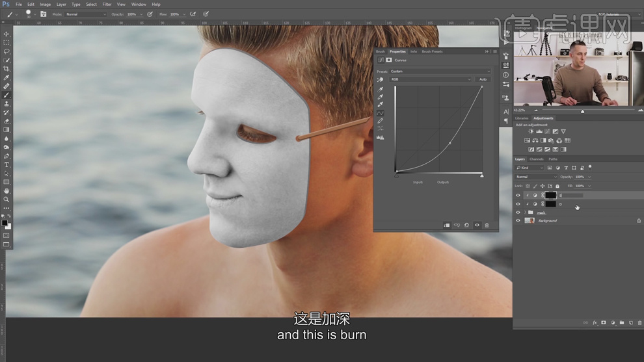Click the Auto button in Curves
The image size is (644, 362).
pyautogui.click(x=483, y=79)
